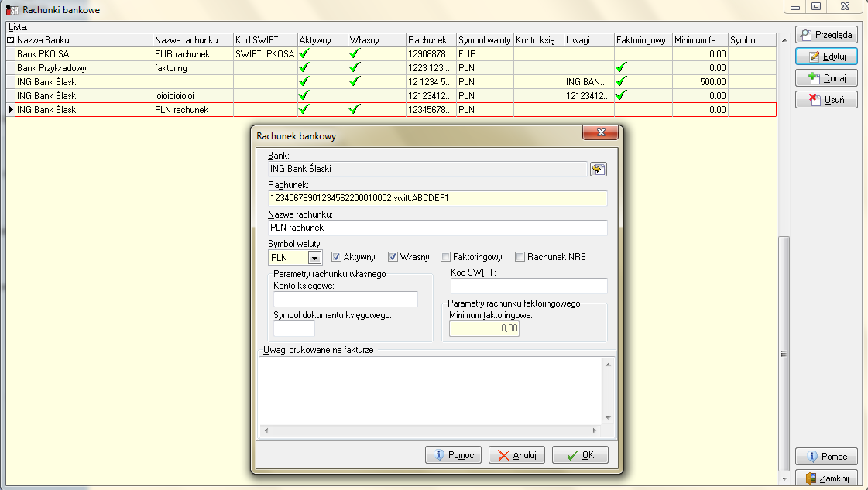Click the PLN rachunek cell in the list
868x490 pixels.
tap(194, 110)
